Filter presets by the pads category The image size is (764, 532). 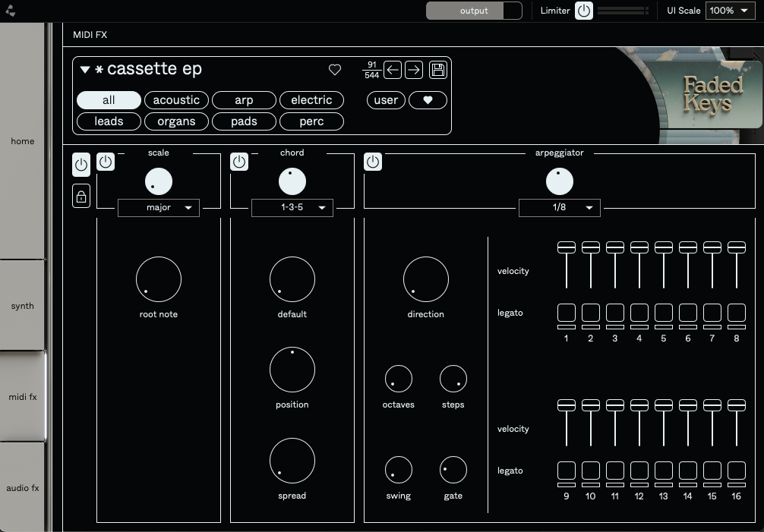(x=244, y=121)
